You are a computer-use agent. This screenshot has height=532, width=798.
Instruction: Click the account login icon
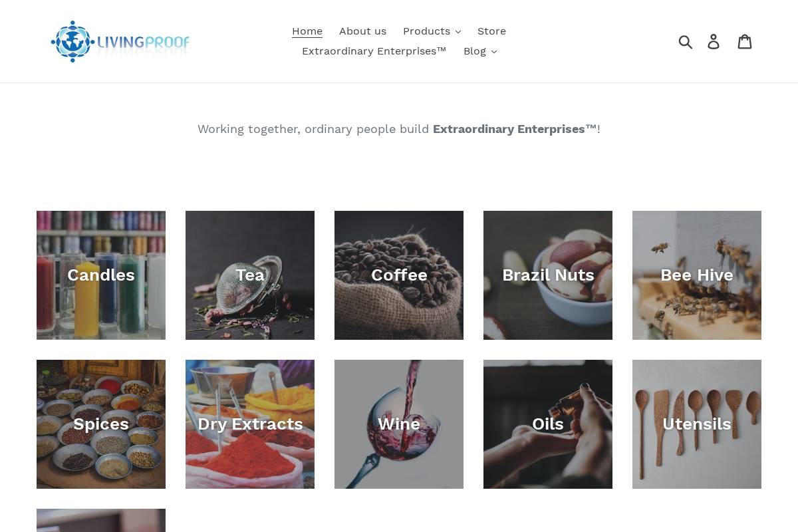pyautogui.click(x=714, y=42)
